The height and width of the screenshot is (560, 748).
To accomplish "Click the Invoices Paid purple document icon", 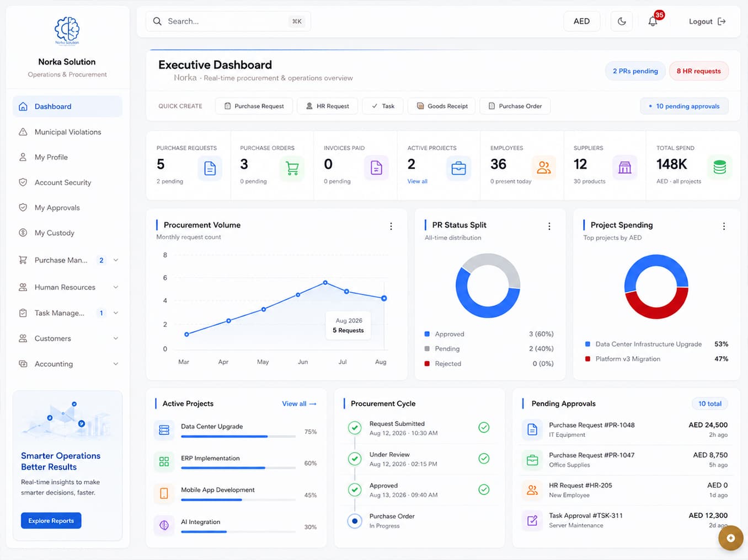I will click(x=376, y=168).
